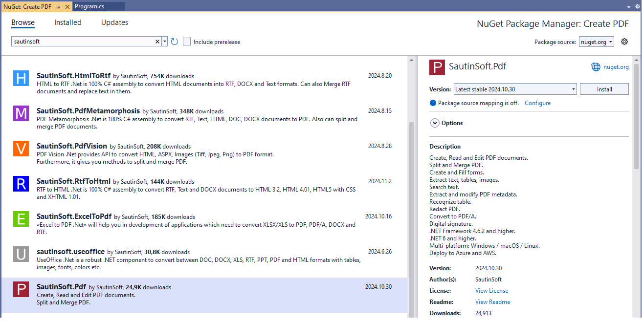
Task: Click the refresh search results icon
Action: [175, 42]
